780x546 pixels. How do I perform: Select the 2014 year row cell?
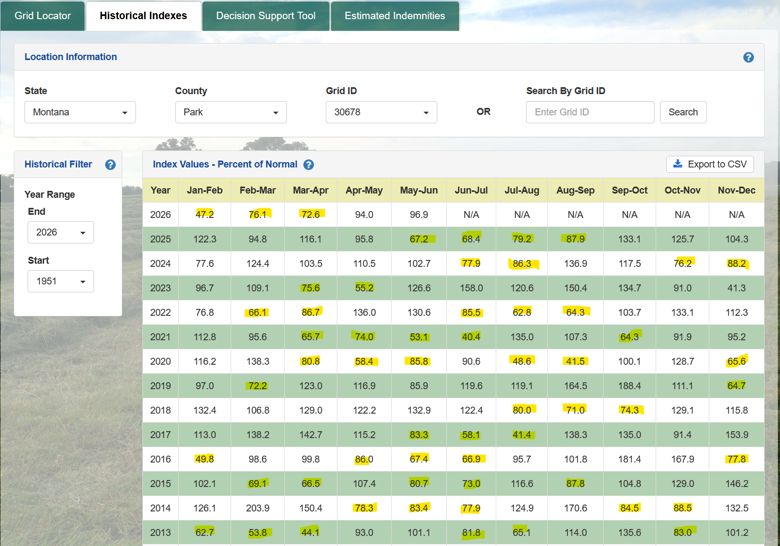(x=161, y=508)
